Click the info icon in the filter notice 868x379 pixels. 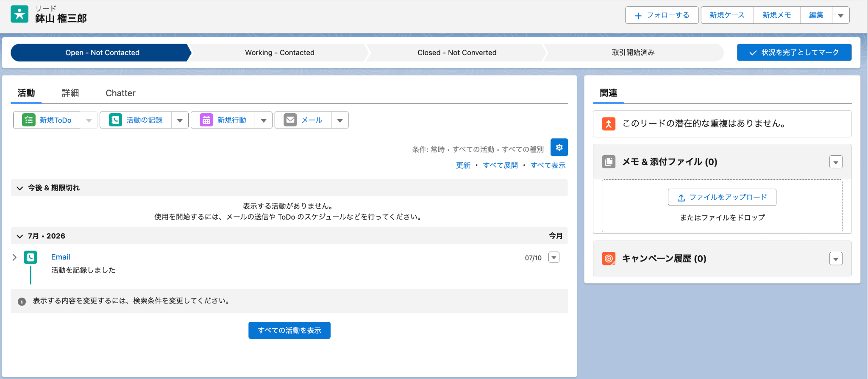point(22,301)
